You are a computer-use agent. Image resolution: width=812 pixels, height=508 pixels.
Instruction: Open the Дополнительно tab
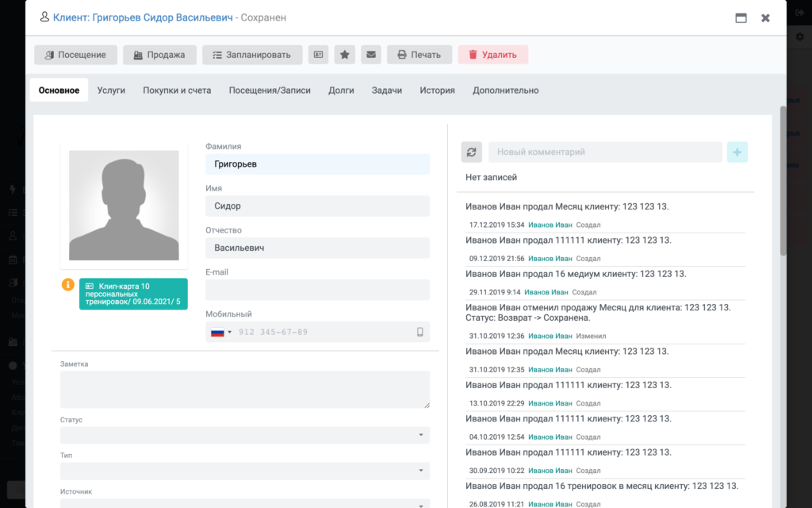pos(505,90)
